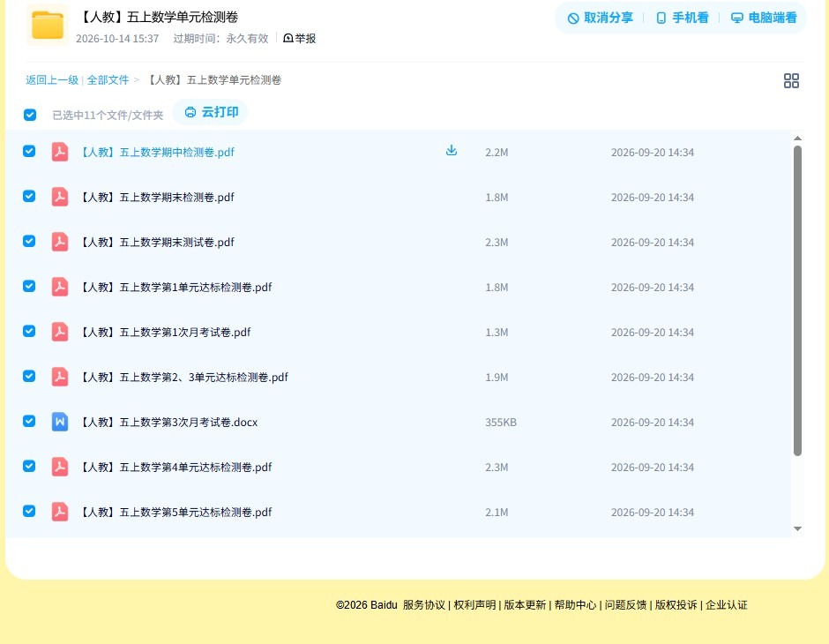The image size is (829, 644).
Task: Open 全部文件 breadcrumb link
Action: [108, 80]
